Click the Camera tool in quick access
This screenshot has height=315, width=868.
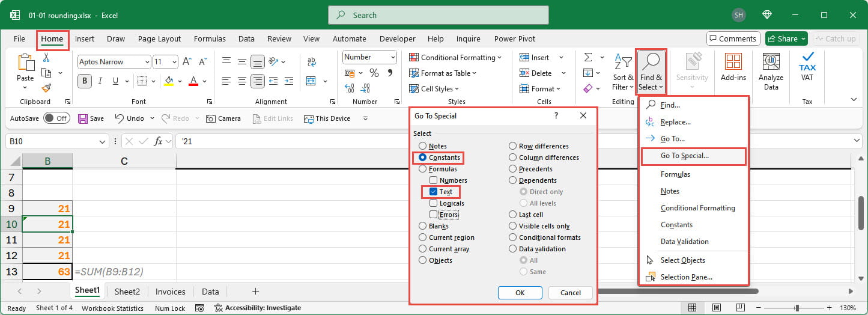tap(223, 118)
